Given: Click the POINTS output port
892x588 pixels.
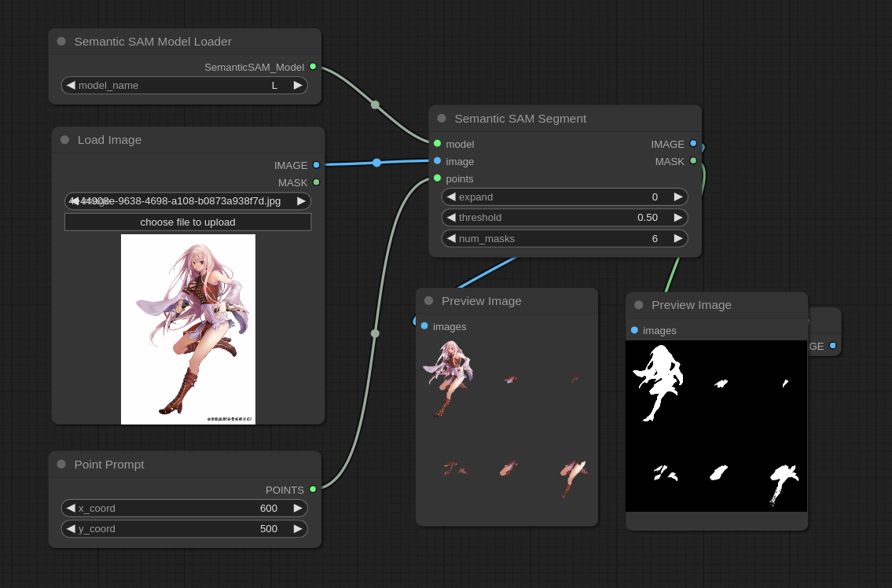Looking at the screenshot, I should [313, 489].
